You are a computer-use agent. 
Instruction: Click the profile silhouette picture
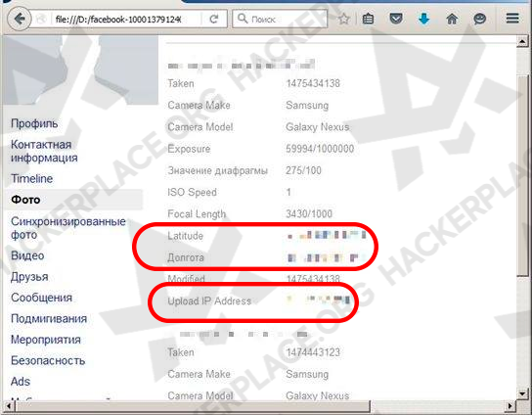tap(80, 69)
